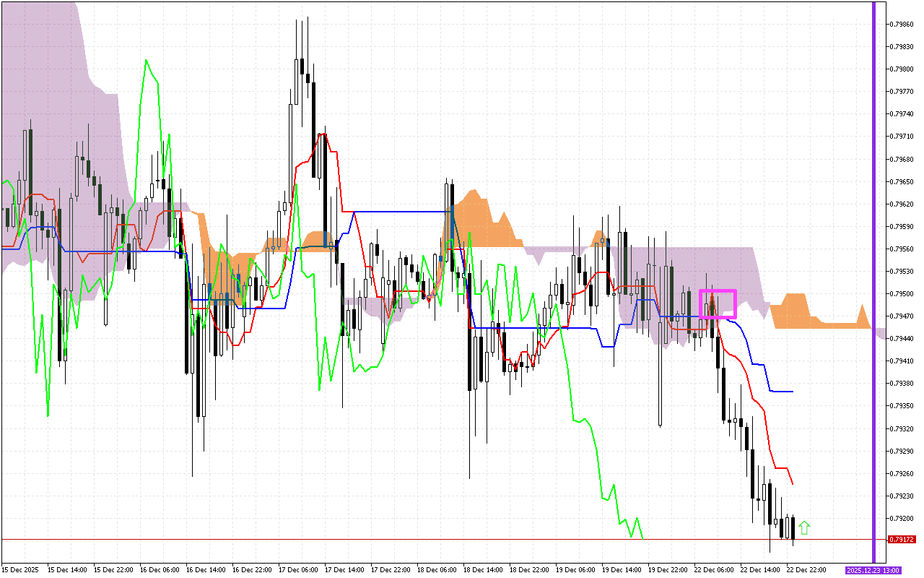Click the 0.79500 price axis label
The height and width of the screenshot is (578, 924).
[902, 294]
